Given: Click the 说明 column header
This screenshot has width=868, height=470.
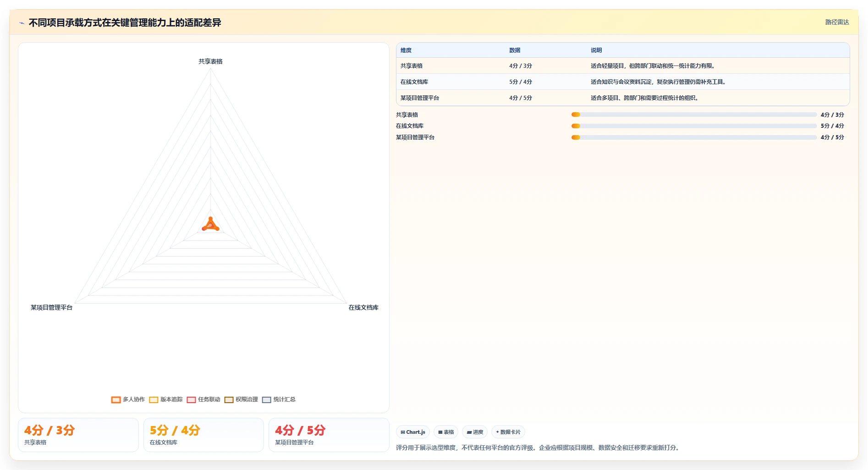Looking at the screenshot, I should point(596,50).
